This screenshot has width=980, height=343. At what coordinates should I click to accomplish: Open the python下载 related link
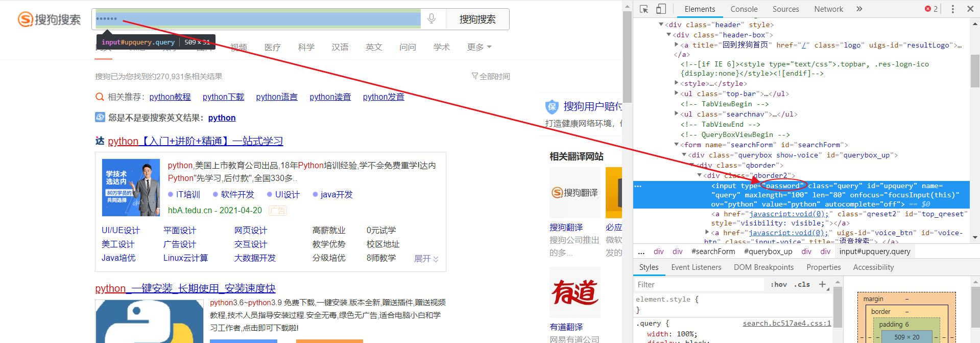click(223, 97)
